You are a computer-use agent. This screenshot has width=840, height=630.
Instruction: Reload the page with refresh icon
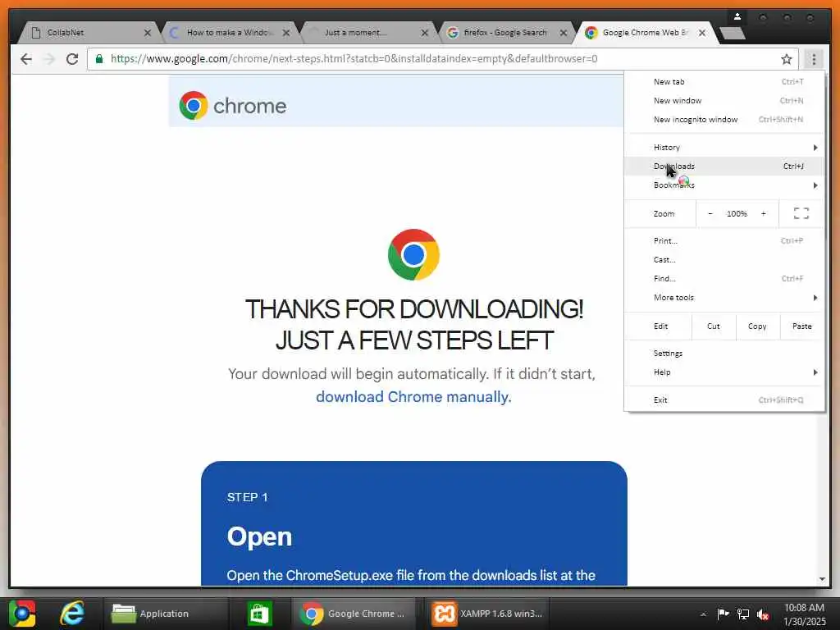(x=72, y=59)
